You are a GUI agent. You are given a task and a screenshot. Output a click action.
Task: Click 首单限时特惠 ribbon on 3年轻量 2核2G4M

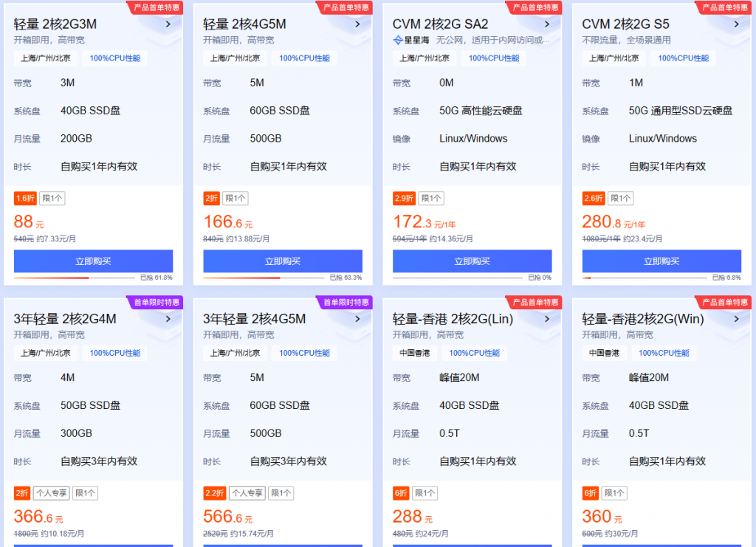[x=156, y=302]
